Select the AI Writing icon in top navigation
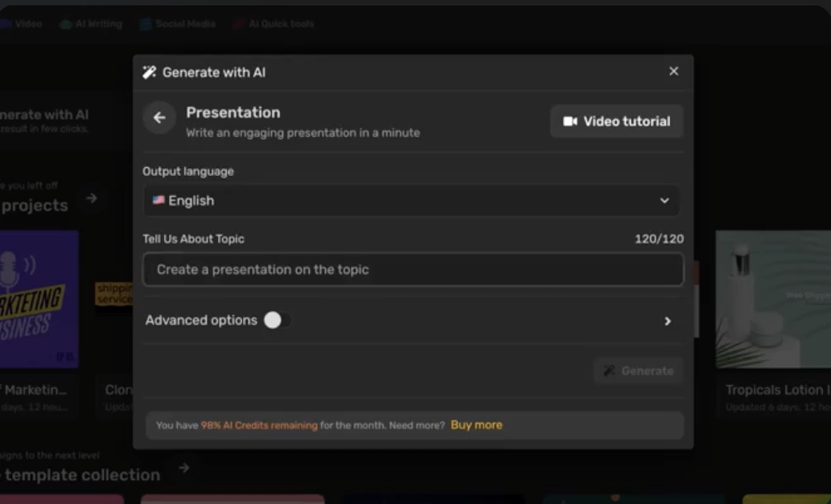Image resolution: width=831 pixels, height=504 pixels. click(x=64, y=23)
